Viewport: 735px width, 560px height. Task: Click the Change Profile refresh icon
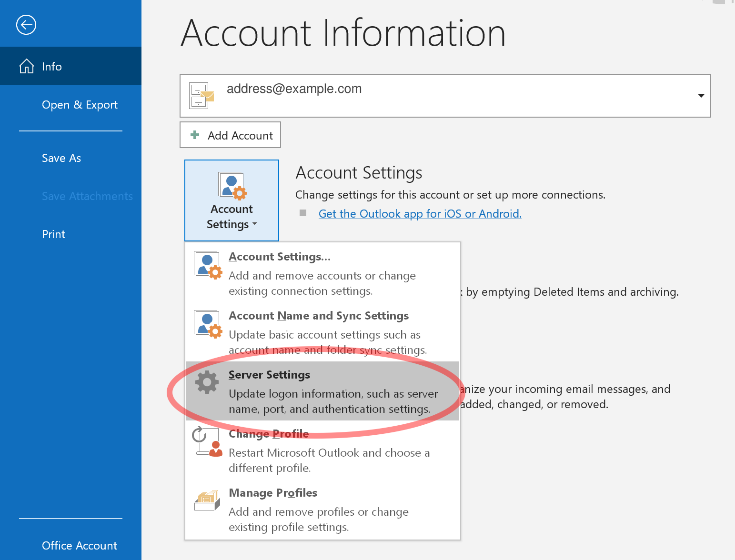(x=205, y=441)
